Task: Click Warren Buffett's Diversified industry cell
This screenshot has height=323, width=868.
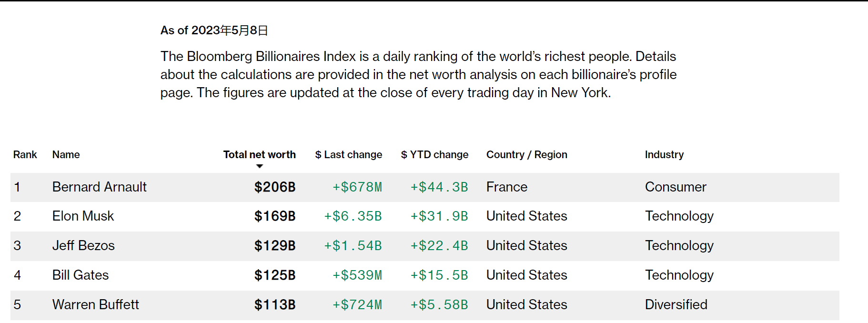Action: pos(676,304)
